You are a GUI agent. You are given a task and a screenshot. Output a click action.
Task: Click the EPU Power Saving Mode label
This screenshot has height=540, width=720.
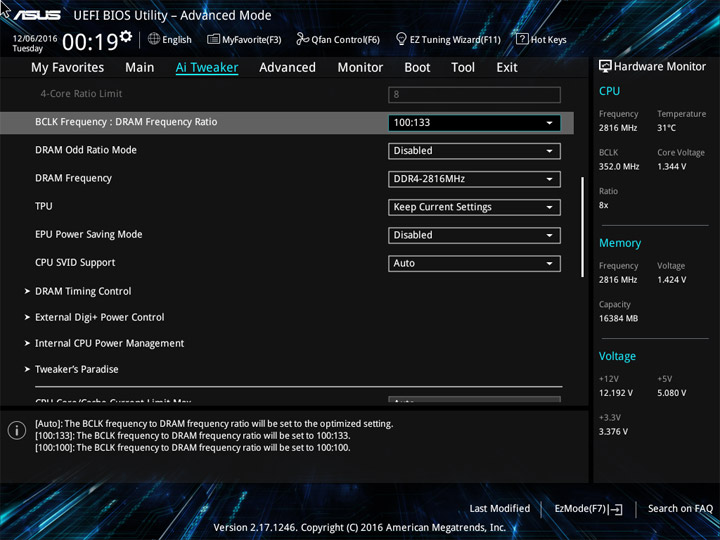coord(89,234)
